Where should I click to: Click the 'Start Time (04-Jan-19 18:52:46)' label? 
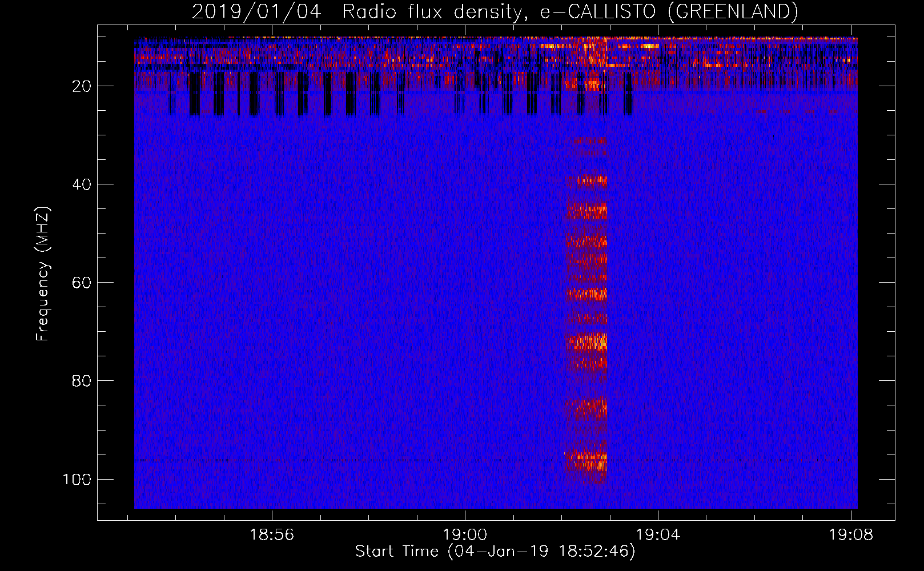pyautogui.click(x=495, y=552)
